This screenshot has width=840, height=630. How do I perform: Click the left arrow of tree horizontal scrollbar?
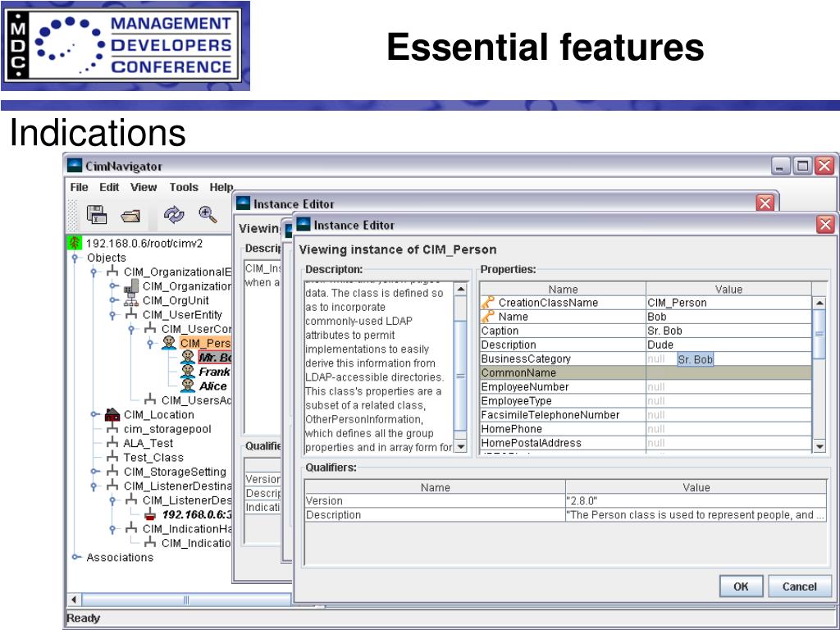click(74, 600)
